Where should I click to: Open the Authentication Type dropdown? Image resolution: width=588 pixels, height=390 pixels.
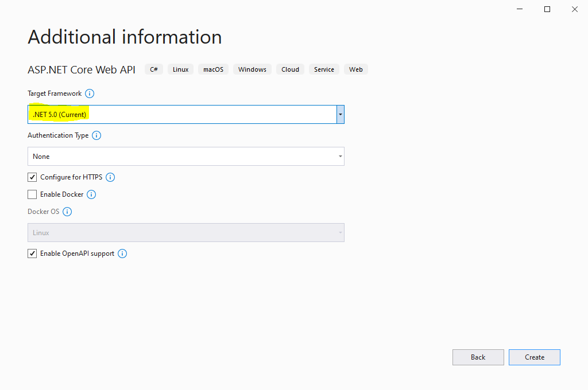[x=340, y=156]
